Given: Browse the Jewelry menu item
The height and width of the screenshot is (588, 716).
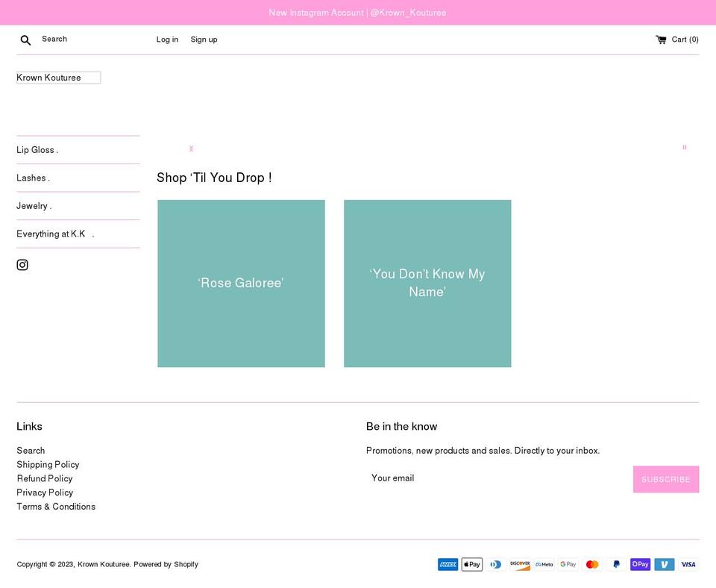Looking at the screenshot, I should [33, 206].
